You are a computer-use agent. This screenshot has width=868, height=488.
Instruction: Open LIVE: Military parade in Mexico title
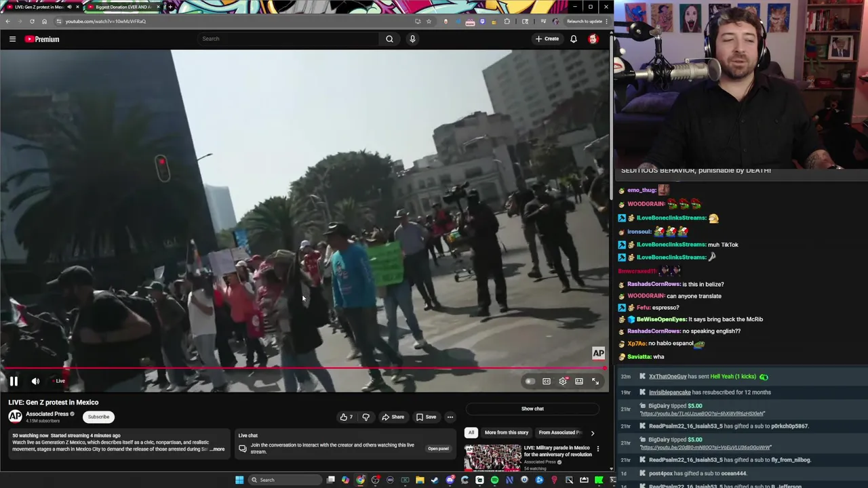(x=557, y=451)
